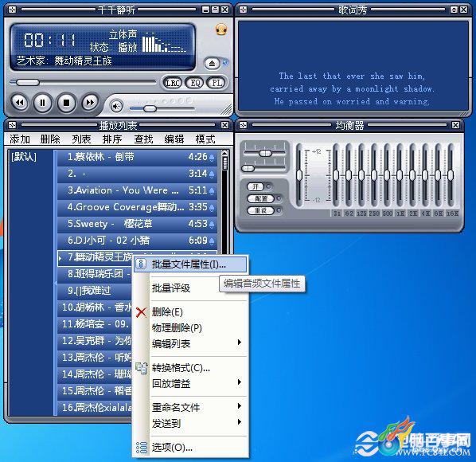Click the eject/open file button

213,64
